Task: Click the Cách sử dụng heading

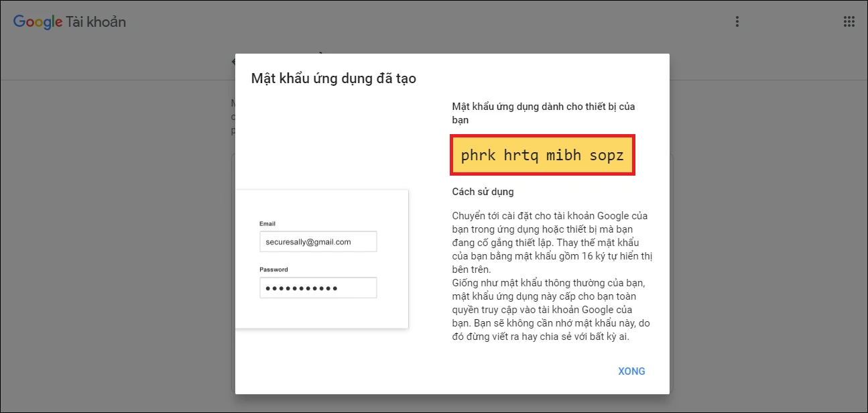Action: tap(483, 192)
